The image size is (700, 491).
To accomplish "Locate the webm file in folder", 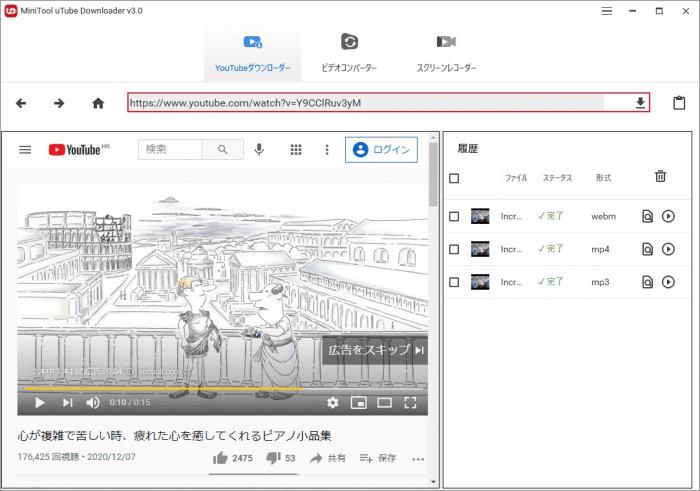I will tap(647, 216).
